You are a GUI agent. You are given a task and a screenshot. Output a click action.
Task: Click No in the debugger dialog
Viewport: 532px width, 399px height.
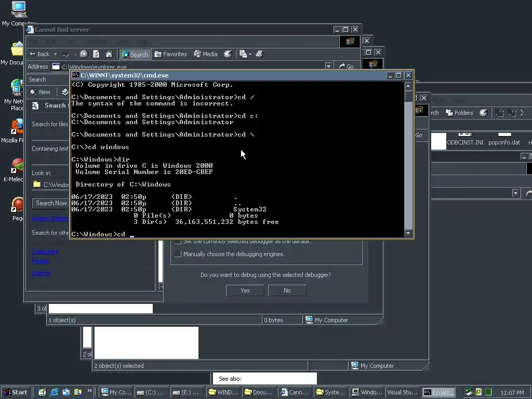[x=287, y=290]
